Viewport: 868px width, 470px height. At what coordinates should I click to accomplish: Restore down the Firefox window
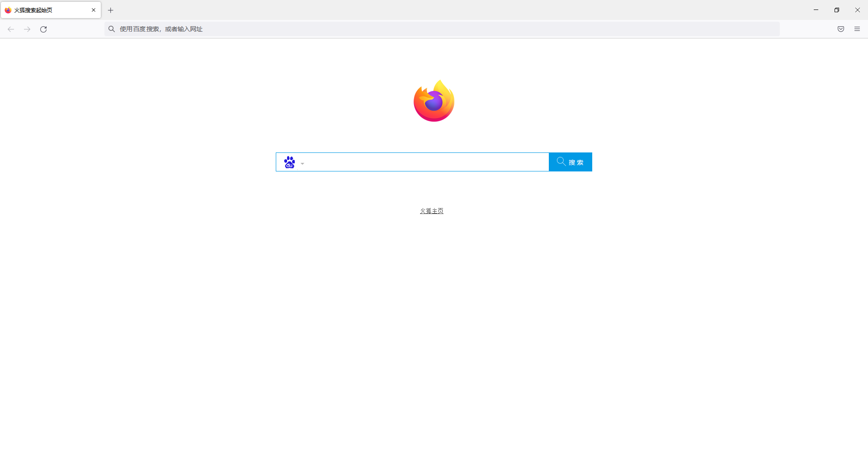836,10
